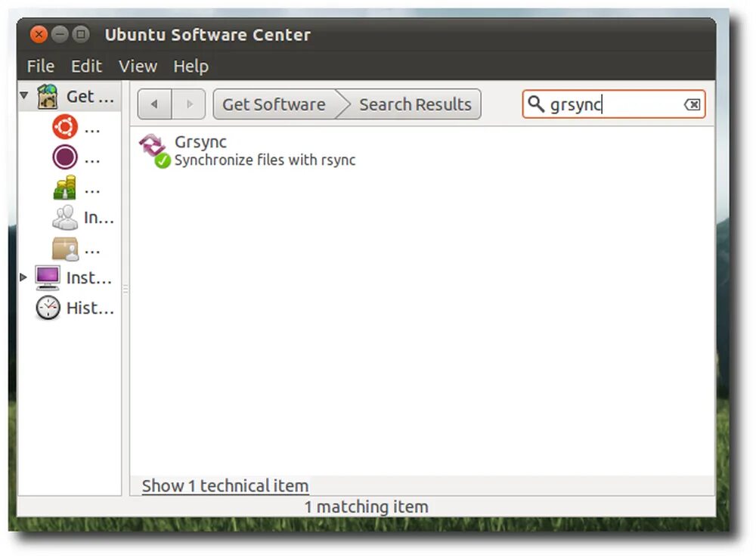Open the Help menu
This screenshot has height=558, width=756.
[191, 66]
